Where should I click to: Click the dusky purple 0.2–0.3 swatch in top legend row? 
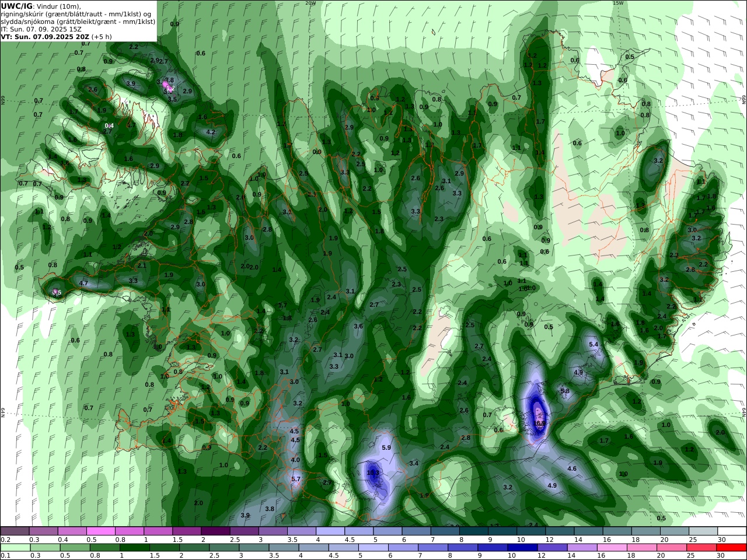[15, 531]
